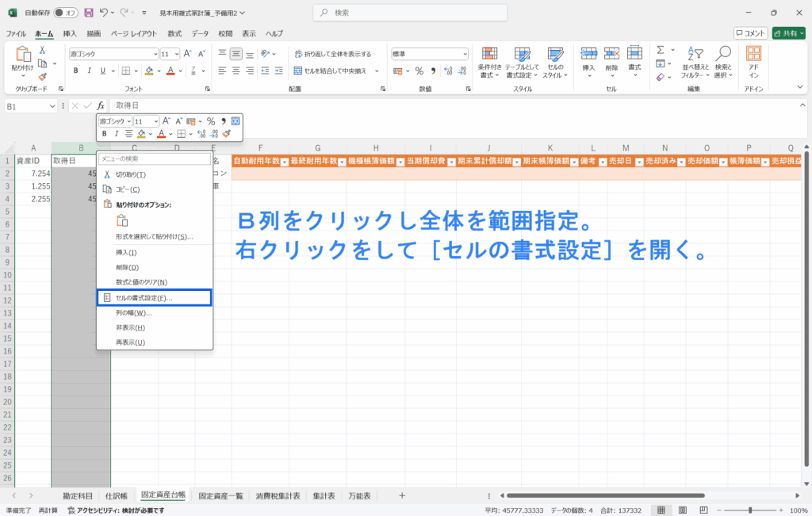Add a new sheet with plus button

point(402,496)
